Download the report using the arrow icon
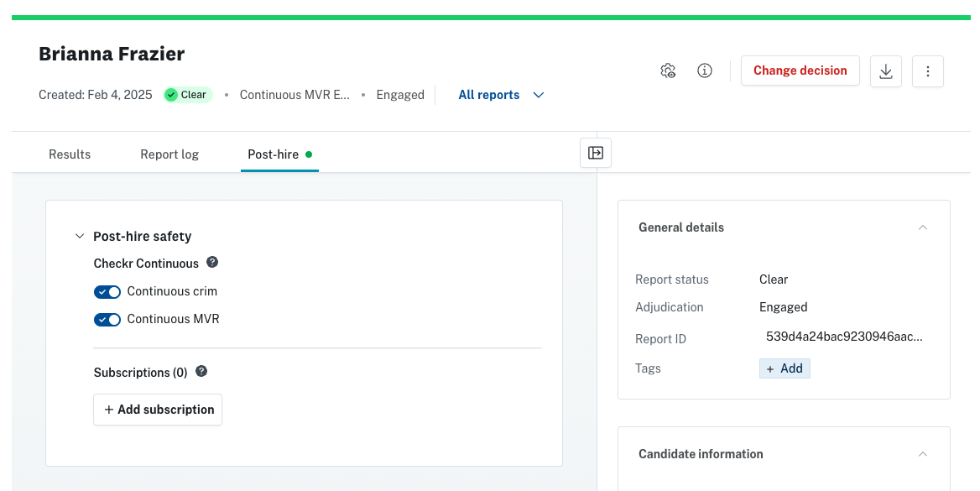 point(886,71)
